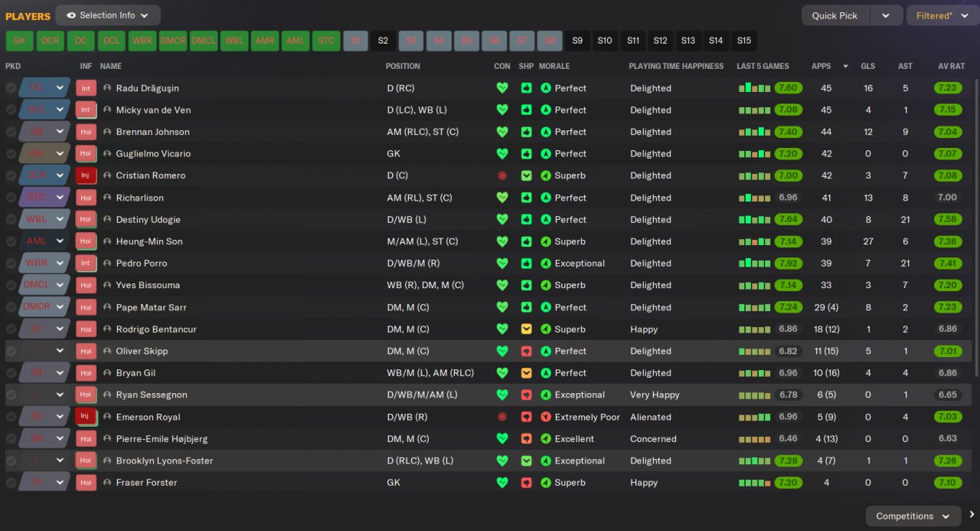980x531 pixels.
Task: Click Cristian Romero's red injury condition icon
Action: 502,175
